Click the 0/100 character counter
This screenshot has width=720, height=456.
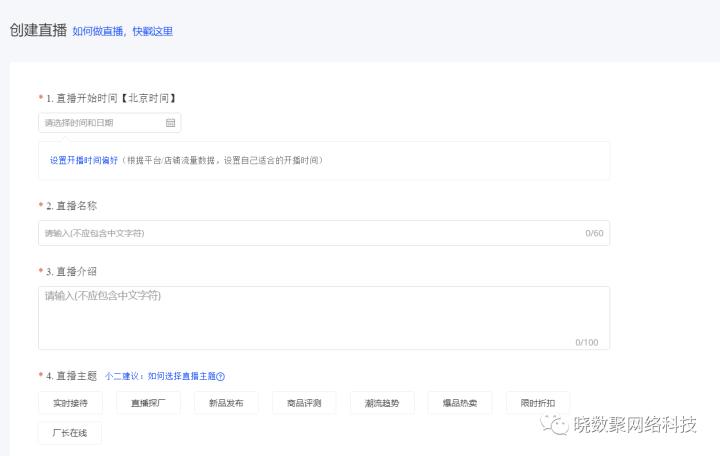(x=587, y=343)
